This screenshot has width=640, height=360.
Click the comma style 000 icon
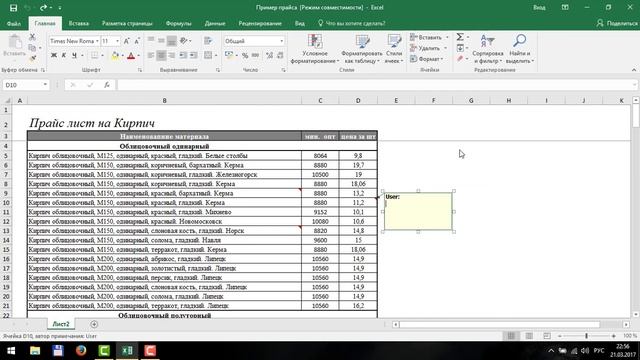(x=256, y=56)
